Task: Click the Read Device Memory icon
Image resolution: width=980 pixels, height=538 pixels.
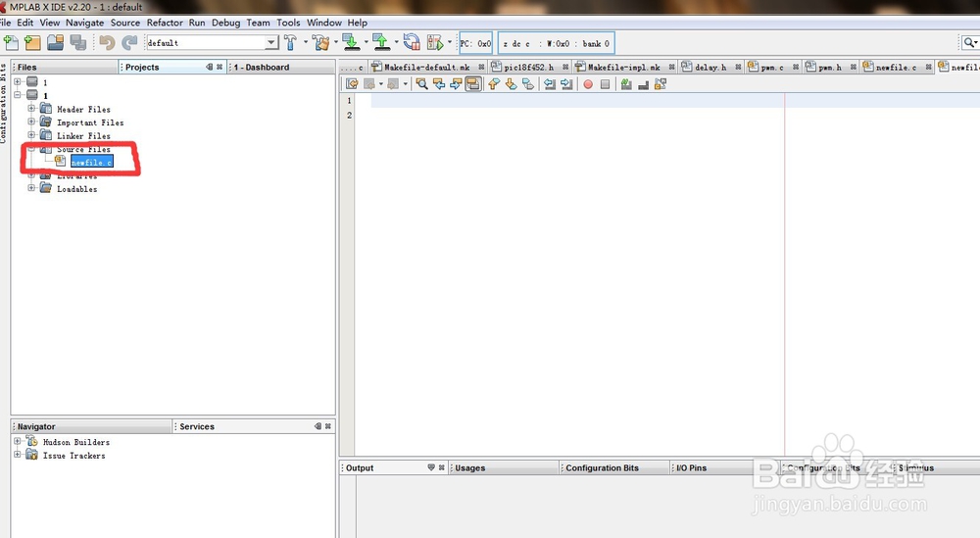Action: 380,42
